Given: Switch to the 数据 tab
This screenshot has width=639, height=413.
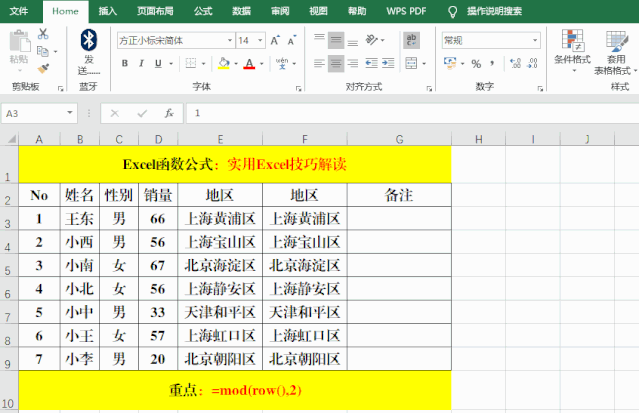Looking at the screenshot, I should click(241, 11).
